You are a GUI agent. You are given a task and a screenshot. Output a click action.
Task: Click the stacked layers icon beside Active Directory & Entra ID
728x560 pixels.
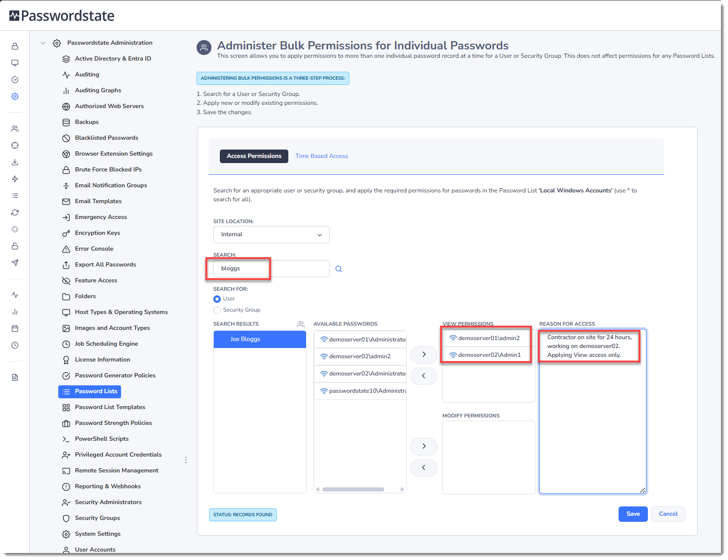tap(66, 59)
